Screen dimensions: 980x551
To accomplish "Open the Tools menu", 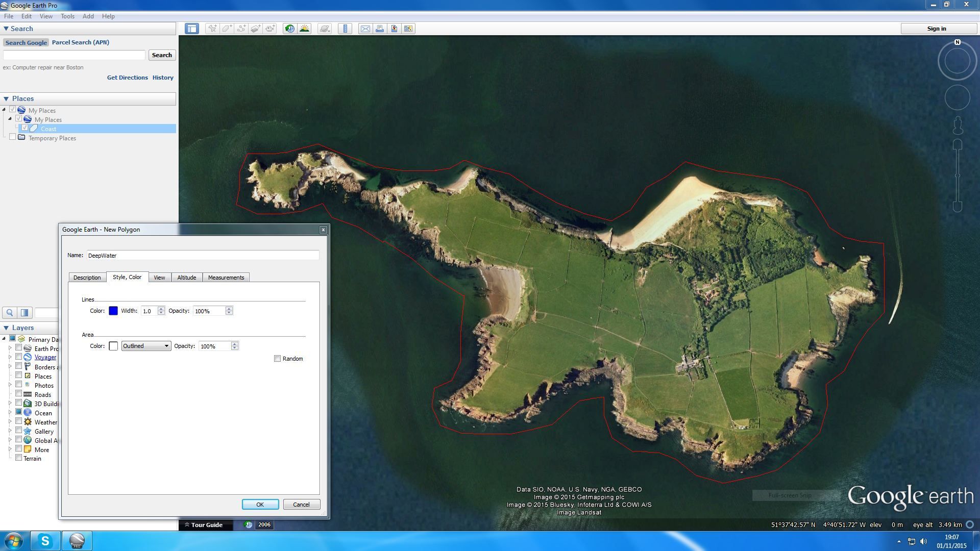I will (67, 16).
